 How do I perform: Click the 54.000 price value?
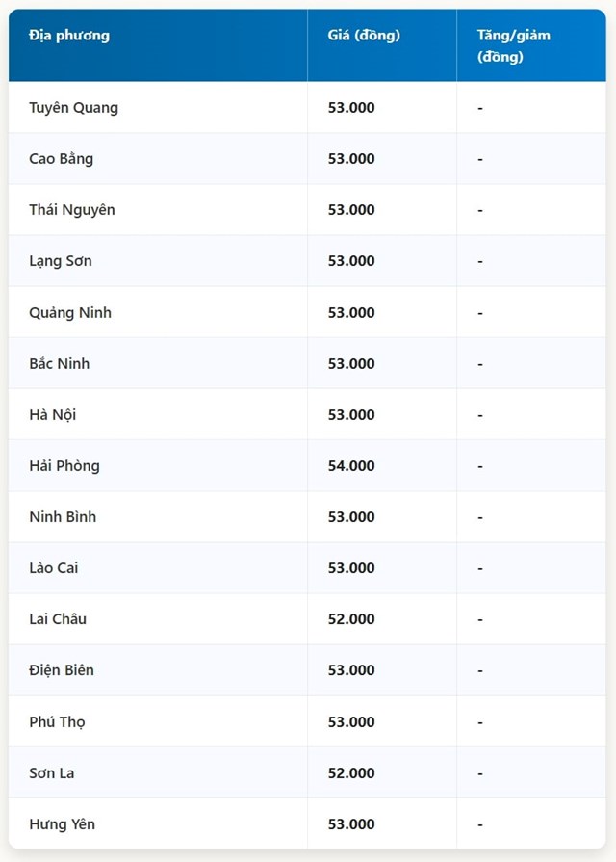pos(351,466)
